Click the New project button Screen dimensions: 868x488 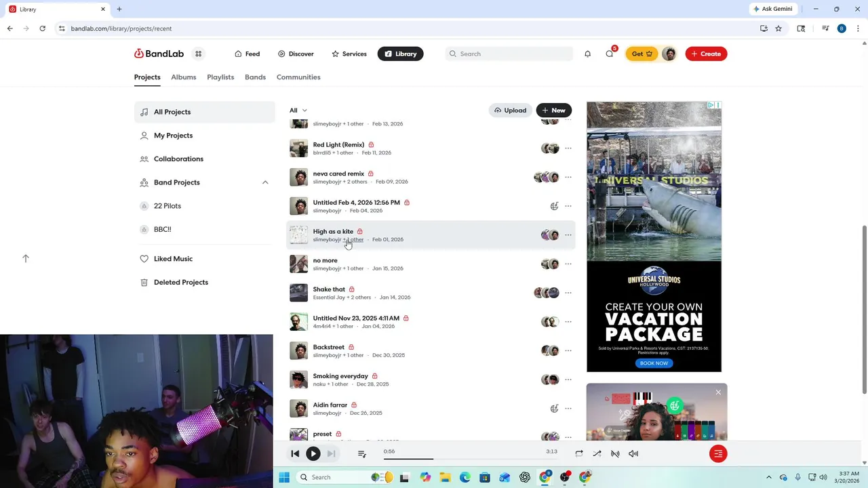tap(554, 110)
